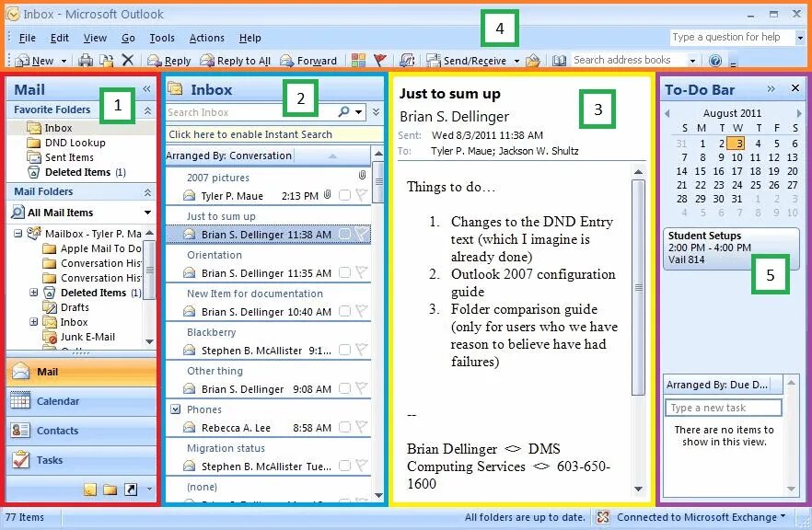Screen dimensions: 812x530
Task: Switch to the Contacts pane
Action: (81, 431)
